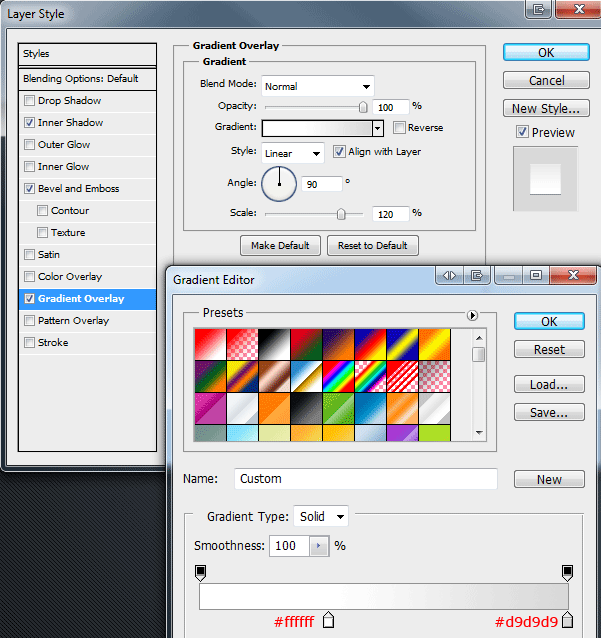Click the Layer Style title bar panel icon
The height and width of the screenshot is (638, 601).
click(x=539, y=9)
